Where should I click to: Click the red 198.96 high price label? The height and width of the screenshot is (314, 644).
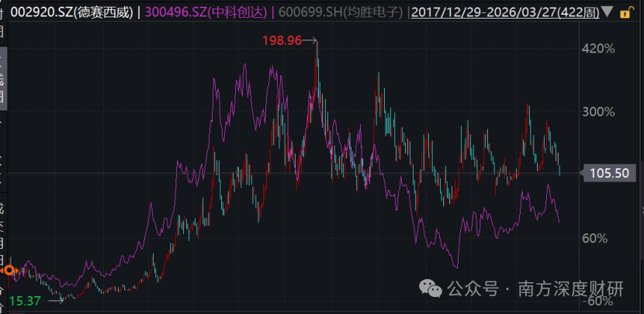coord(282,40)
